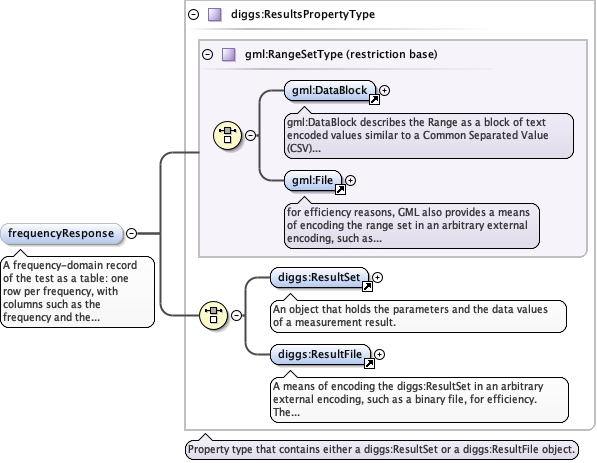Screen dimensions: 597x463
Task: Collapse the diggs:ResultsPropertyType group
Action: click(x=194, y=14)
